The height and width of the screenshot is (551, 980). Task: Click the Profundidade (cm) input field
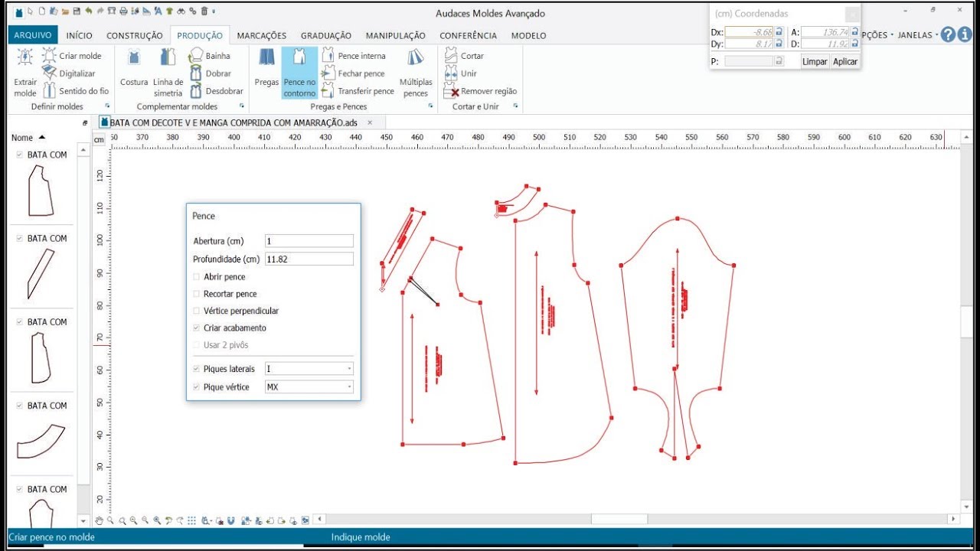[309, 259]
